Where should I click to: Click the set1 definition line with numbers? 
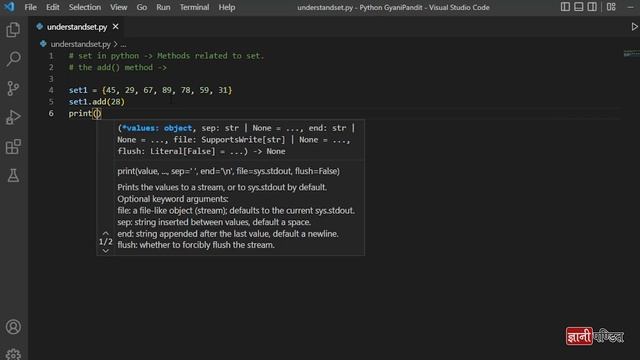tap(150, 90)
